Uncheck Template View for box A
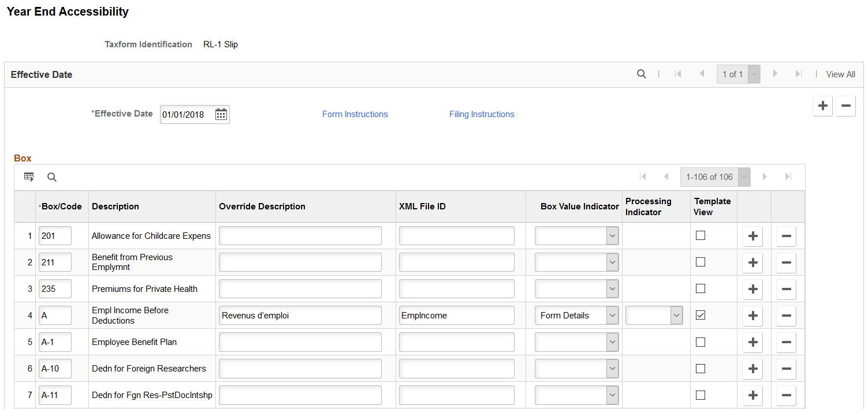The image size is (868, 409). coord(701,315)
